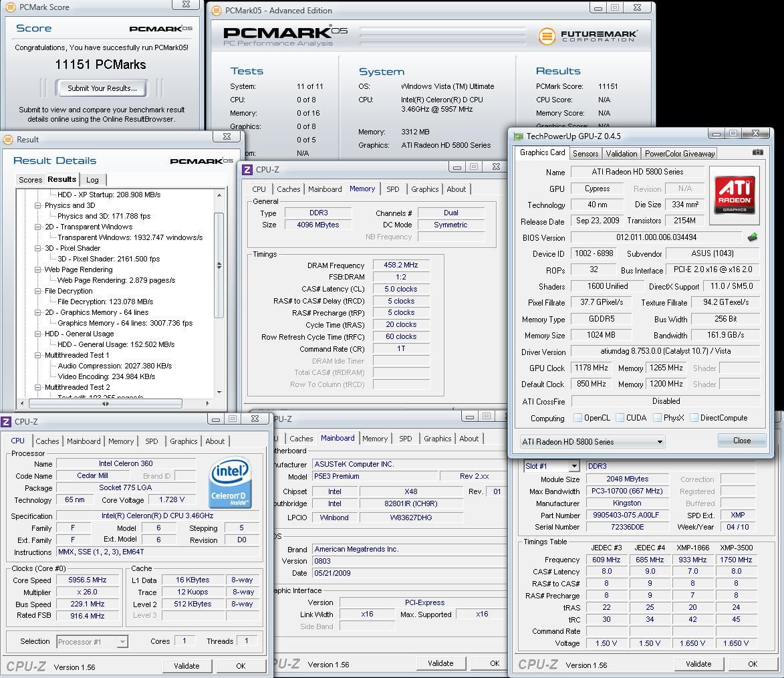Image resolution: width=784 pixels, height=678 pixels.
Task: Select the Audio Compression result row
Action: pos(114,366)
